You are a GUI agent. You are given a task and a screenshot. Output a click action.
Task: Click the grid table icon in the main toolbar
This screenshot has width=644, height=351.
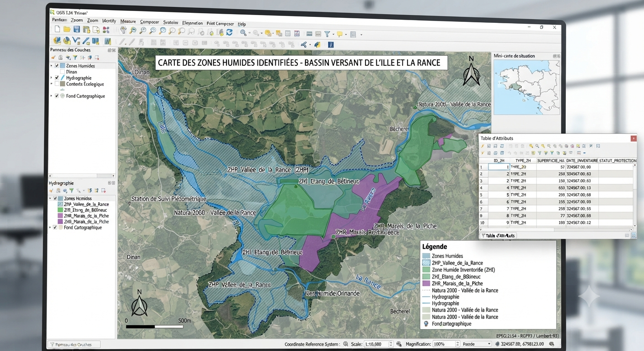point(288,33)
